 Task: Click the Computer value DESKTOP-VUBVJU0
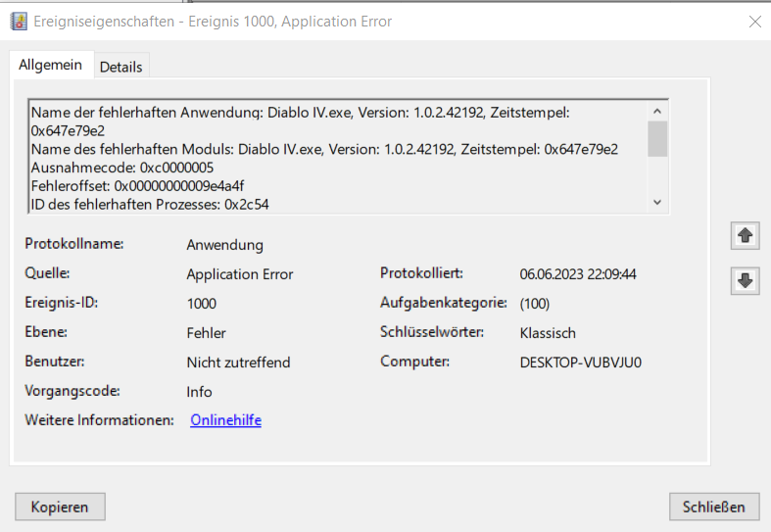pyautogui.click(x=581, y=363)
